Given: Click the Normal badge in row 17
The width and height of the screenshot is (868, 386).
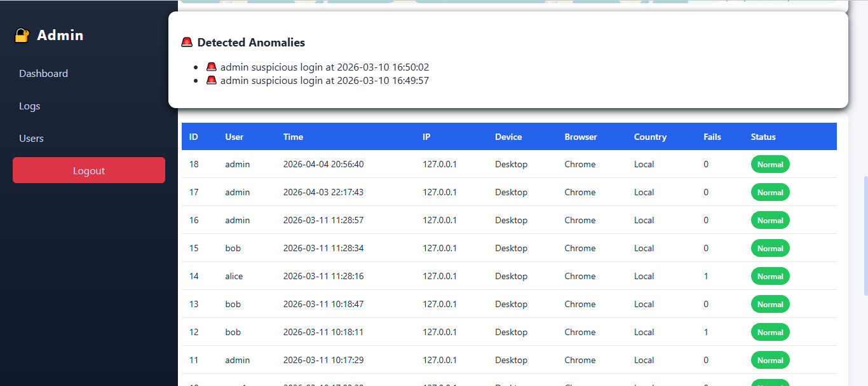Looking at the screenshot, I should click(770, 192).
